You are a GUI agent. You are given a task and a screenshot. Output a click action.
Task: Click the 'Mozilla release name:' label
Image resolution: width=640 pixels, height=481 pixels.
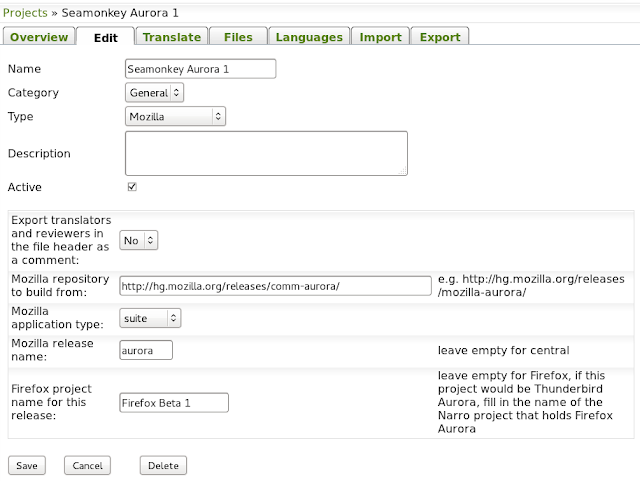(x=52, y=350)
